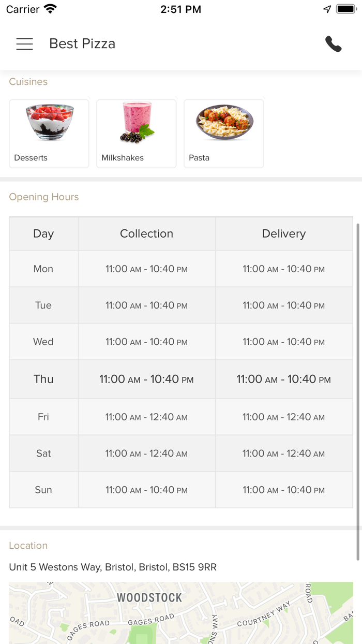This screenshot has width=362, height=644.
Task: Click the Collection column header
Action: click(146, 234)
